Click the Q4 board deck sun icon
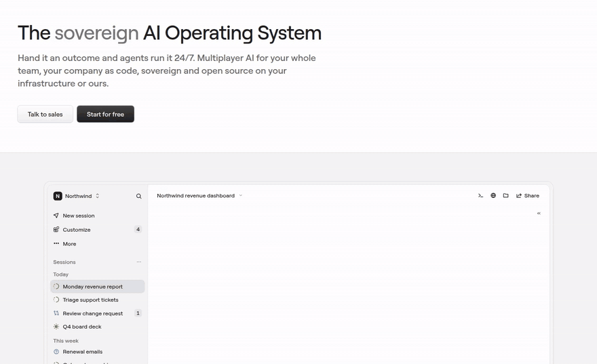Viewport: 597px width, 364px height. point(56,326)
